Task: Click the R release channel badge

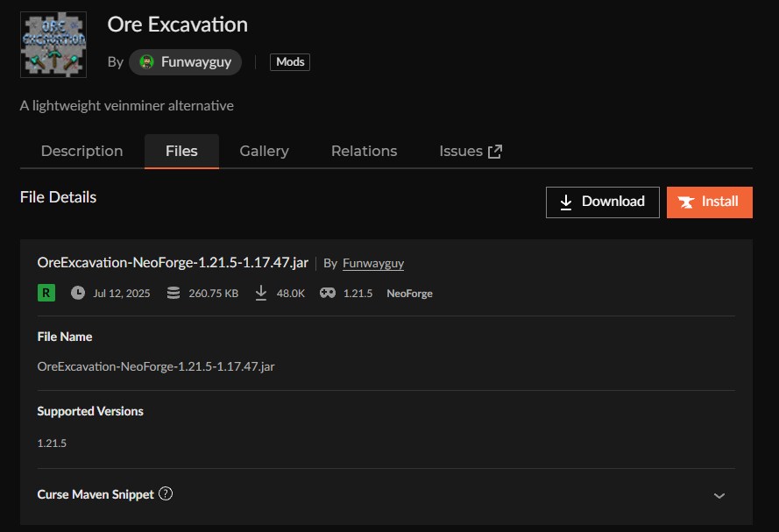Action: [x=45, y=292]
